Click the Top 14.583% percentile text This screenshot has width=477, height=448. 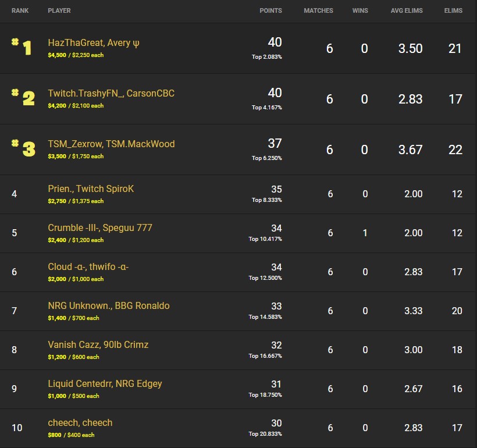point(265,317)
